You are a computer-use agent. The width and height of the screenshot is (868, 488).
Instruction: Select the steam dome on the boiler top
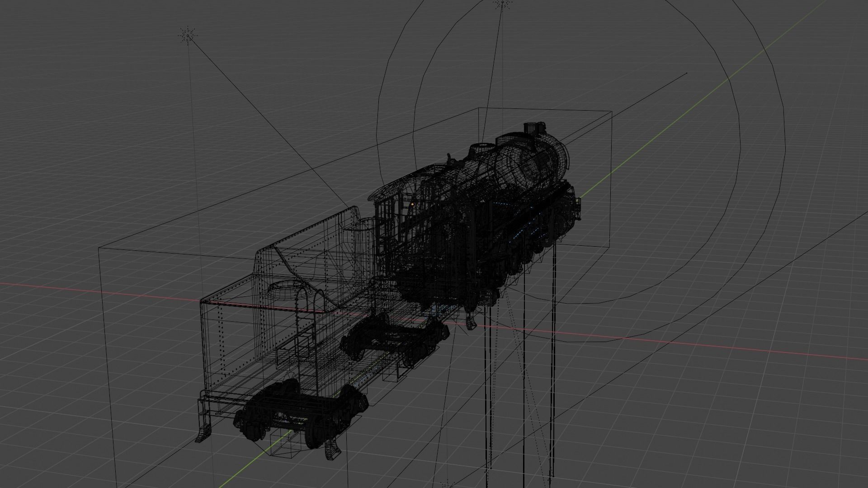(x=482, y=150)
